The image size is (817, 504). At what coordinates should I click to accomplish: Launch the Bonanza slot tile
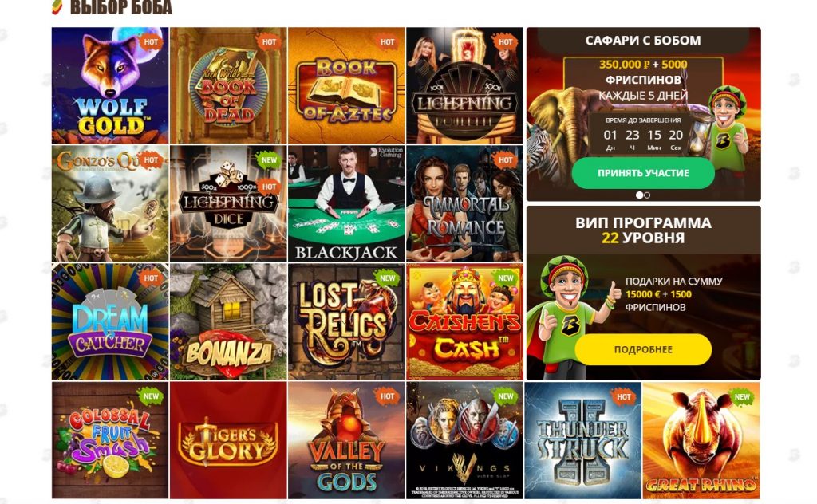(x=228, y=321)
